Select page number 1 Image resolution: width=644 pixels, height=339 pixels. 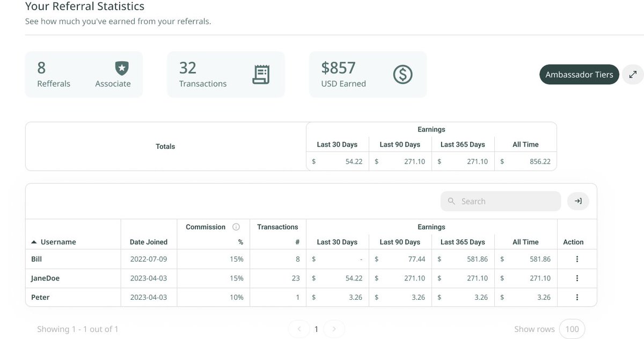click(316, 329)
